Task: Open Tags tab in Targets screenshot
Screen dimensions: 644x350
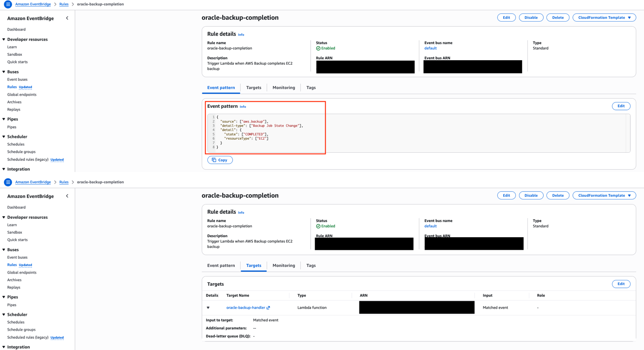Action: [311, 266]
